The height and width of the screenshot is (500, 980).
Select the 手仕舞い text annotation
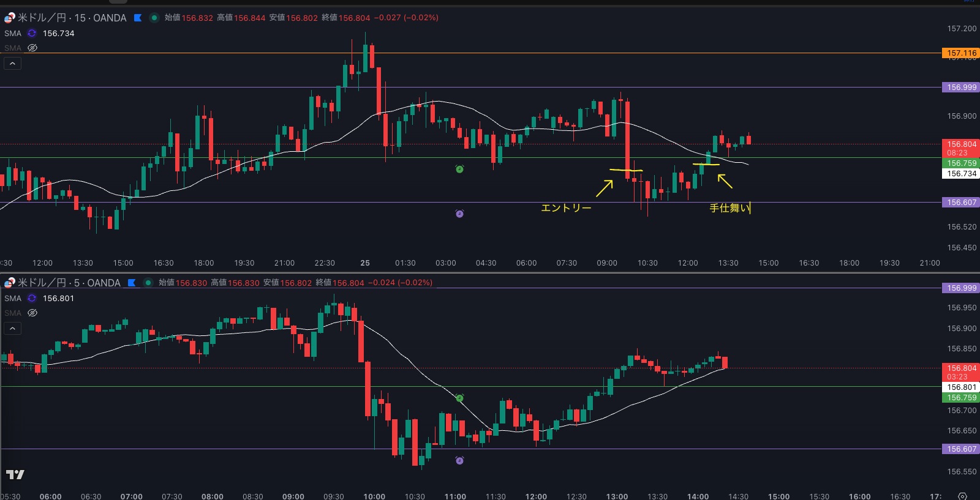(x=729, y=208)
